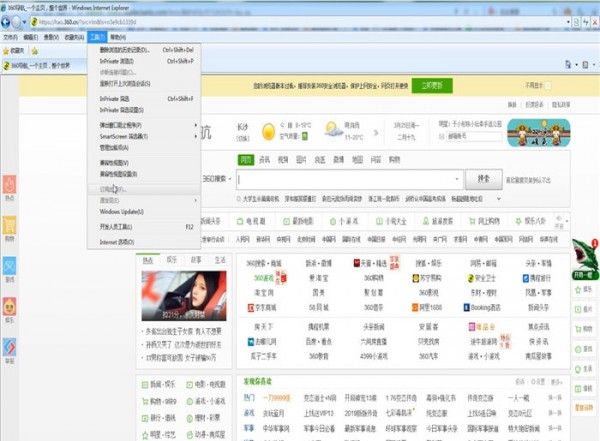Choose Delete Browsing History (Ctrl+Shift+Del) menu item
This screenshot has width=600, height=441.
click(x=144, y=50)
